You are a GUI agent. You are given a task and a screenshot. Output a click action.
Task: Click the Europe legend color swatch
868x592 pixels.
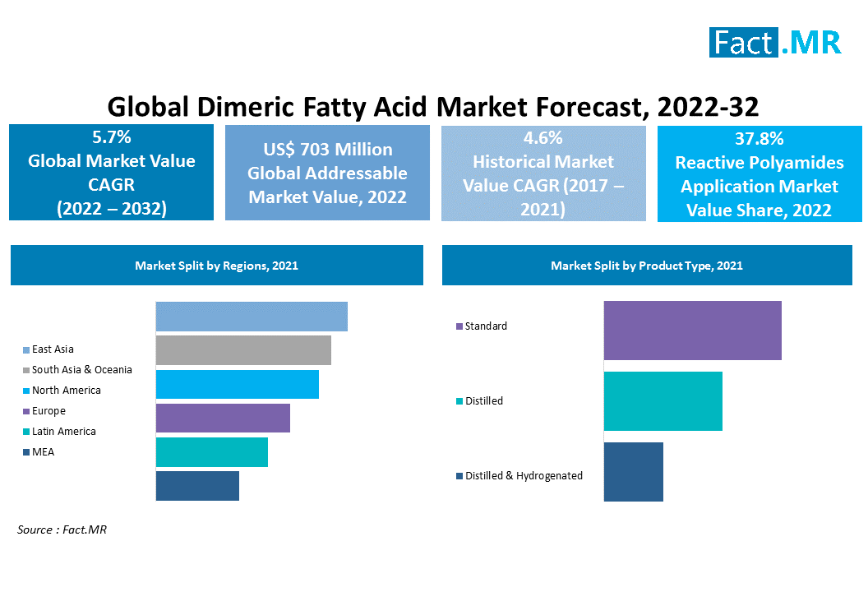coord(26,411)
